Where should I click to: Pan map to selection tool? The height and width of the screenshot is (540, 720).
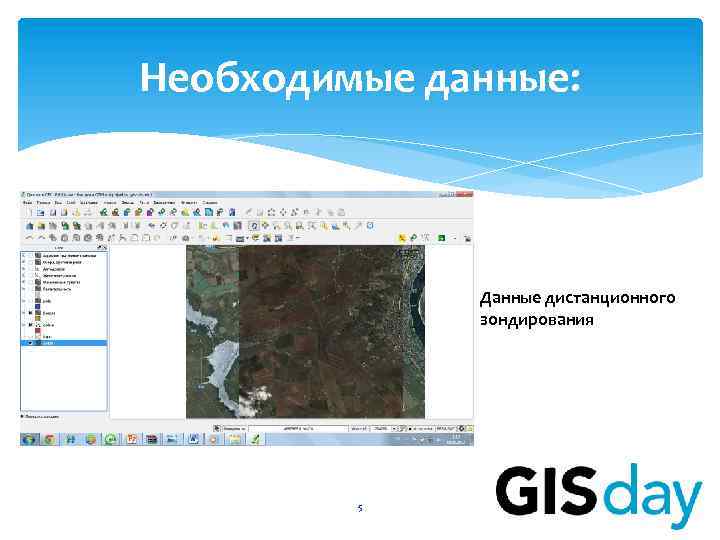click(x=265, y=225)
